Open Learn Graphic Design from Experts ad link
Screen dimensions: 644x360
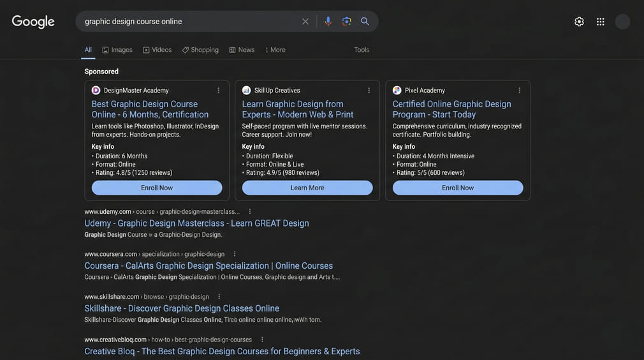point(297,109)
